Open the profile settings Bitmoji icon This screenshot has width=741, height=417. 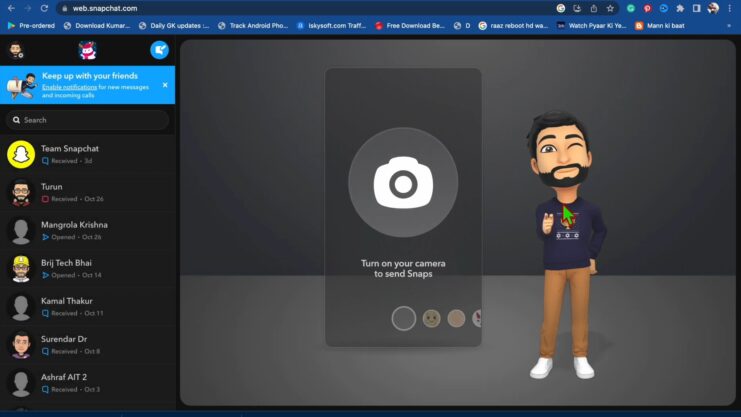[x=17, y=50]
